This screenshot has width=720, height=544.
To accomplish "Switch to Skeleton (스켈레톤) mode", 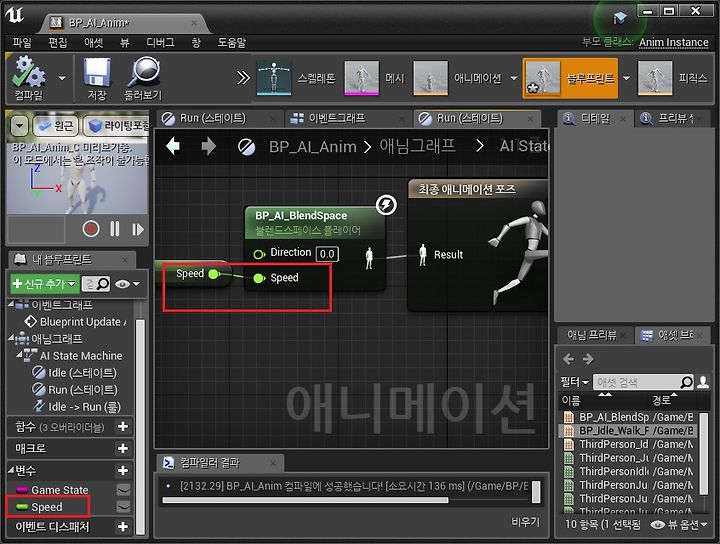I will (295, 78).
